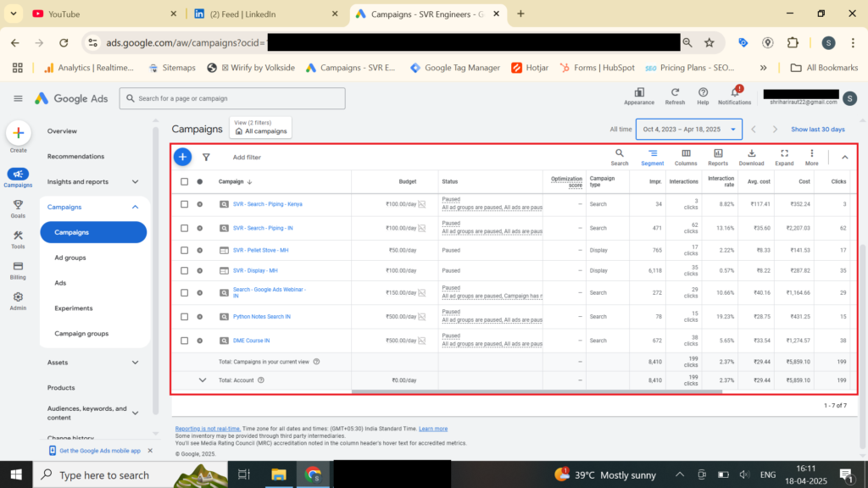Toggle the select-all checkbox in table header
868x488 pixels.
[185, 181]
